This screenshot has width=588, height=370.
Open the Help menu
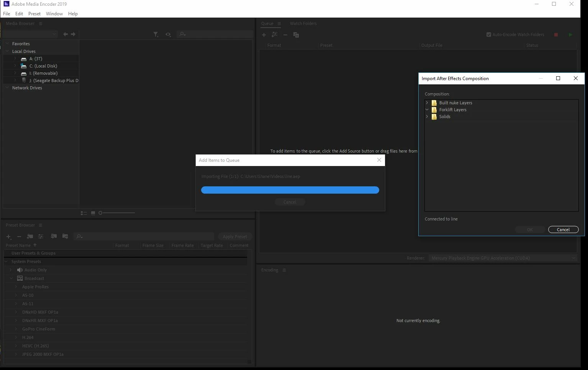coord(73,13)
